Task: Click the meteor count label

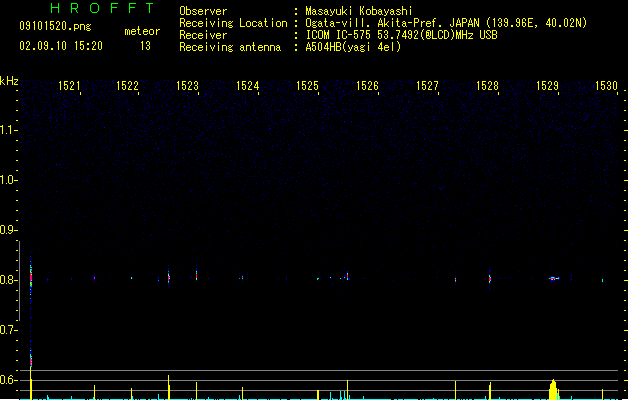Action: (142, 31)
